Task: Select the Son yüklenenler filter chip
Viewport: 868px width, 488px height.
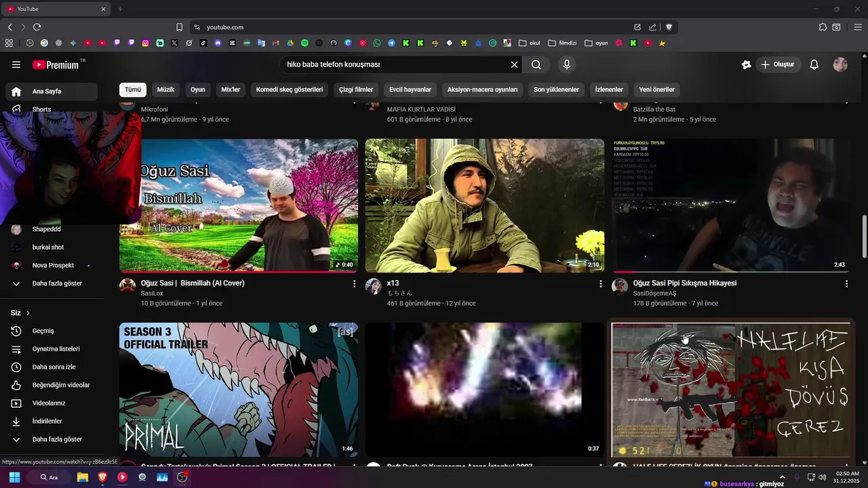Action: point(556,89)
